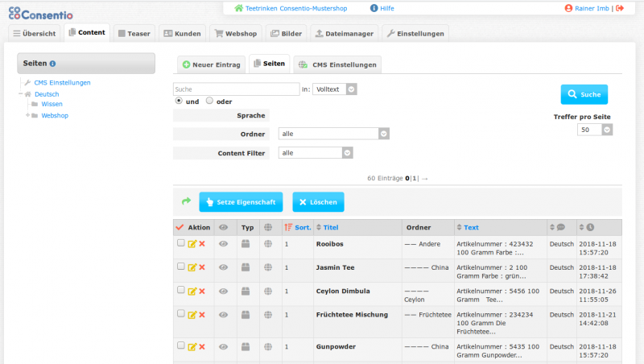Image resolution: width=644 pixels, height=364 pixels.
Task: Click the logout icon next to Rainer Imb
Action: 619,9
